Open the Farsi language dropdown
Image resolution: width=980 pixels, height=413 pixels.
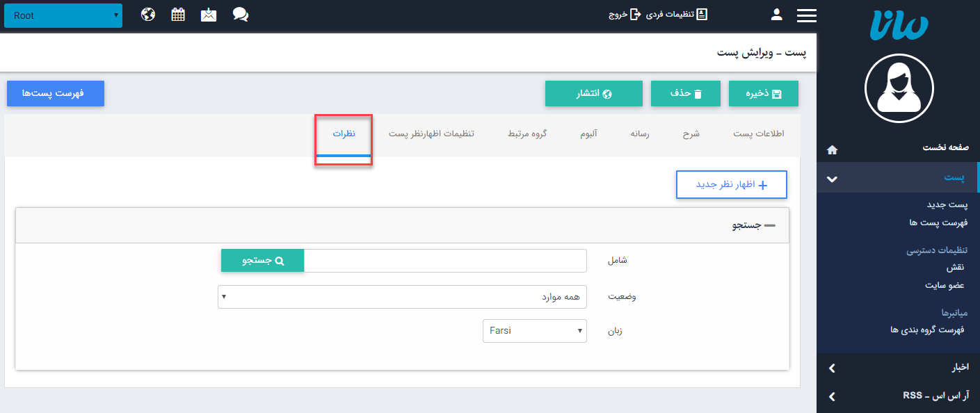[x=534, y=331]
